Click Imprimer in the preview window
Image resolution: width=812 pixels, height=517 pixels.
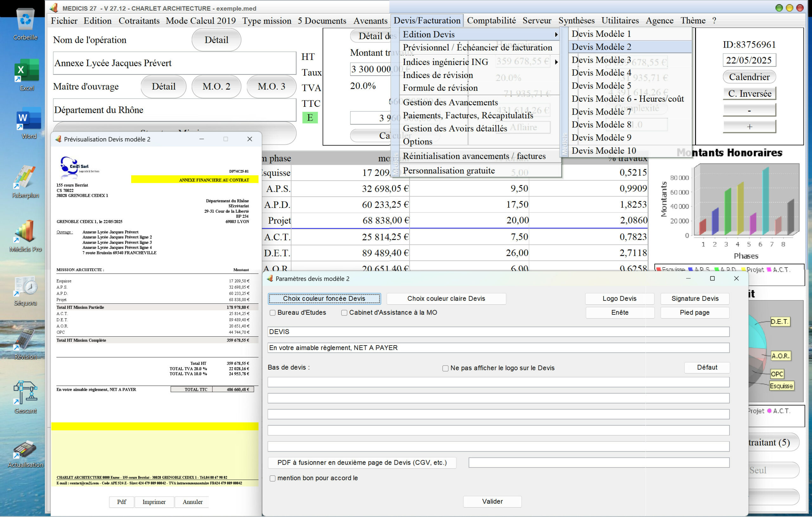click(154, 502)
